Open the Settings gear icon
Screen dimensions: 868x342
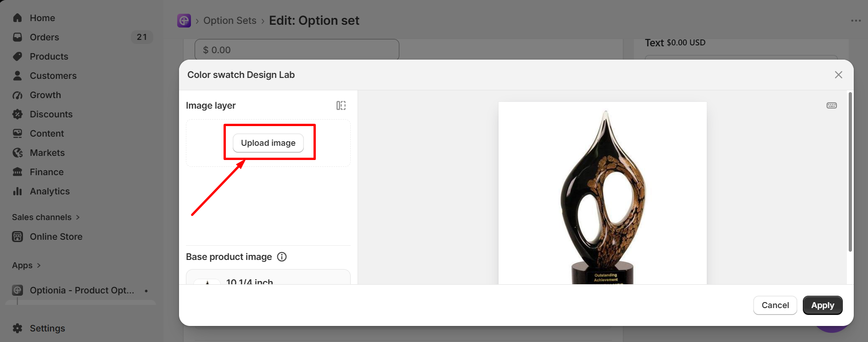click(x=17, y=328)
